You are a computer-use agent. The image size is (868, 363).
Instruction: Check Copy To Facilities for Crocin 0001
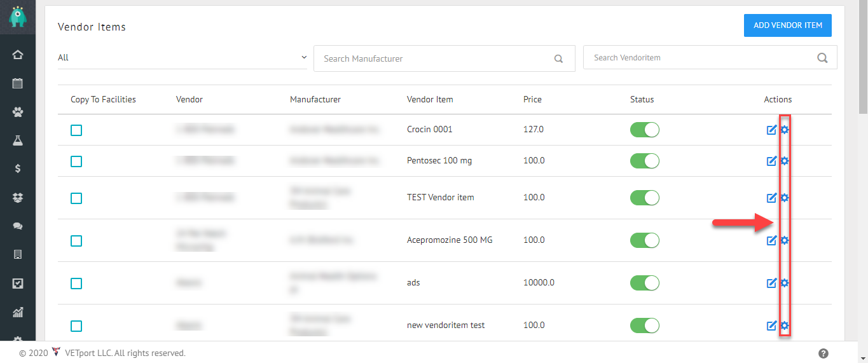(76, 130)
